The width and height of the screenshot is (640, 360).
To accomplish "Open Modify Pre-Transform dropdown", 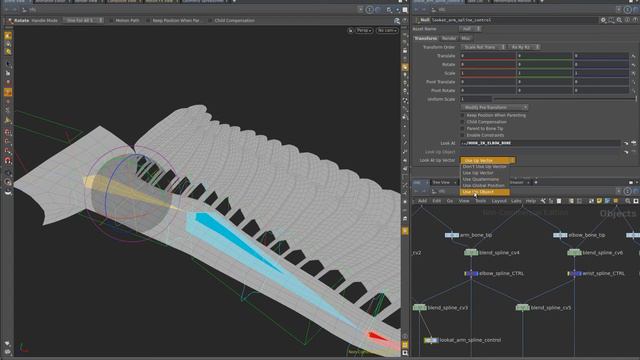I will point(494,107).
